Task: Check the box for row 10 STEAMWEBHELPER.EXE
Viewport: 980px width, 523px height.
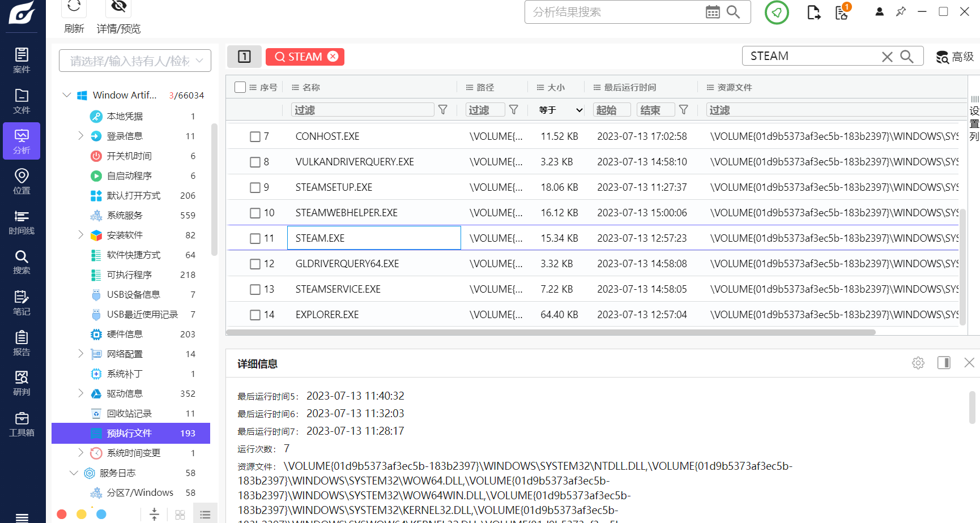Action: [x=255, y=213]
